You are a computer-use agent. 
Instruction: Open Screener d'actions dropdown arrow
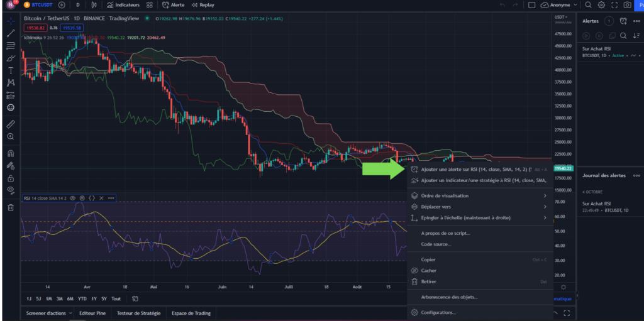70,313
